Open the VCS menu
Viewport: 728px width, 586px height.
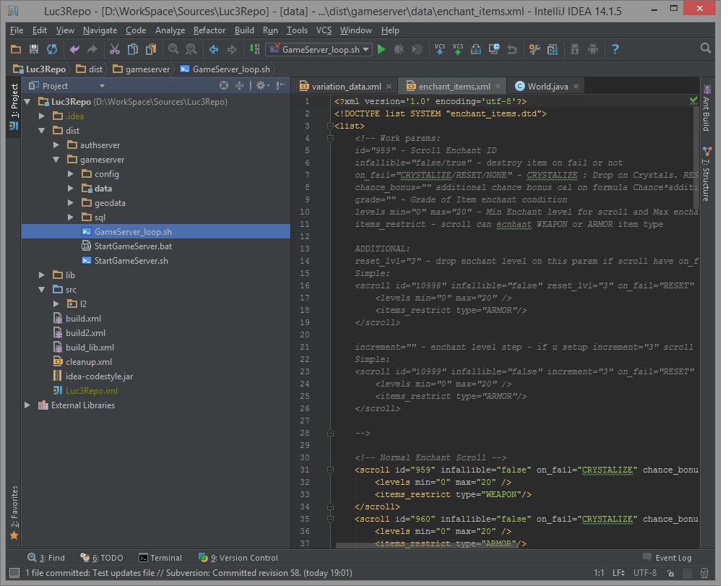324,30
